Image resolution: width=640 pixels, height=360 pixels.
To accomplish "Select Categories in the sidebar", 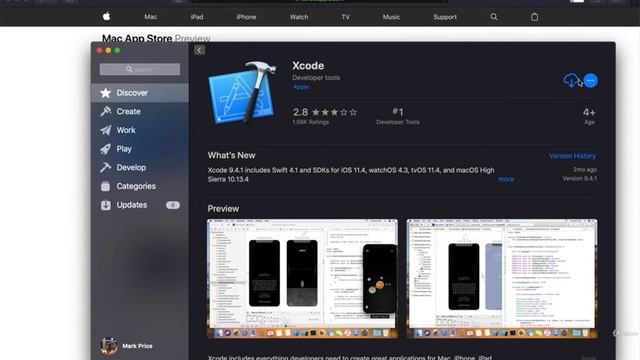I will [x=140, y=186].
